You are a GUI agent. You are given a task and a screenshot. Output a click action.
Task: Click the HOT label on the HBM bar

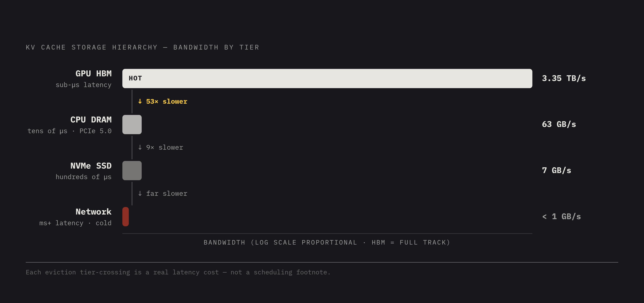(135, 78)
